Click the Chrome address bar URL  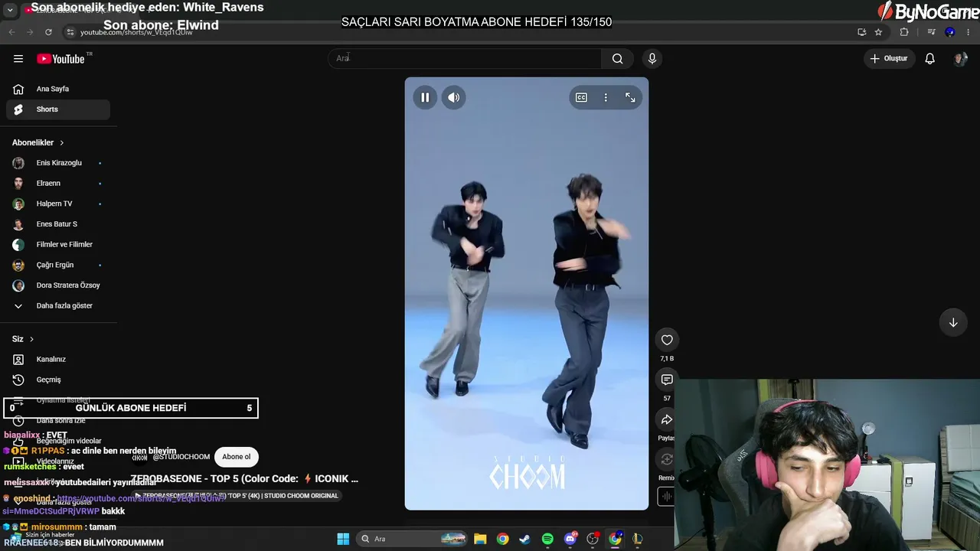point(136,32)
